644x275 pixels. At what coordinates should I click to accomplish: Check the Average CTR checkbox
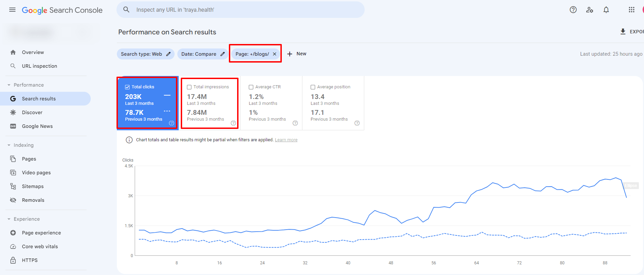click(x=251, y=87)
